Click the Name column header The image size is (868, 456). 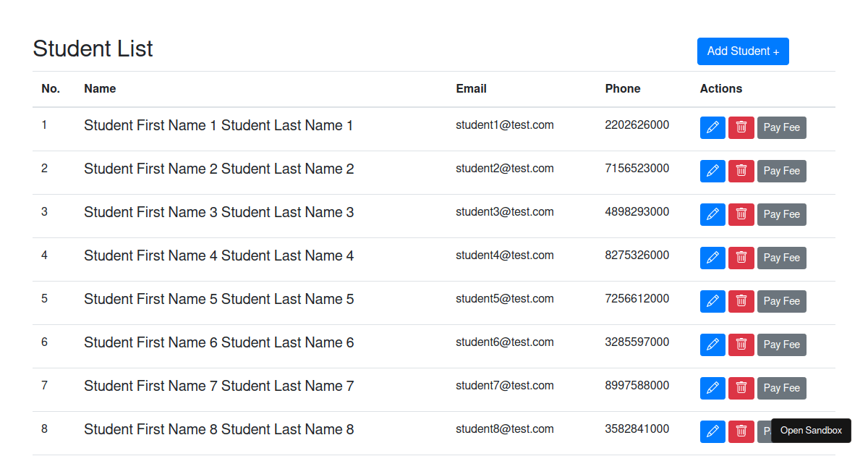[x=100, y=88]
